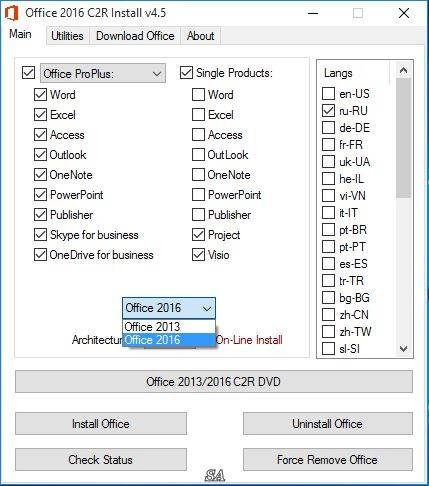Image resolution: width=429 pixels, height=486 pixels.
Task: Click the Force Remove Office button
Action: [x=328, y=460]
